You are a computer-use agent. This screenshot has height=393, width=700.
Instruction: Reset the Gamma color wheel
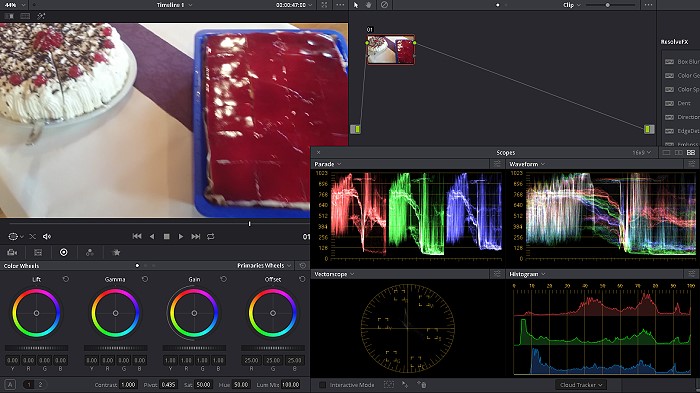(x=145, y=279)
